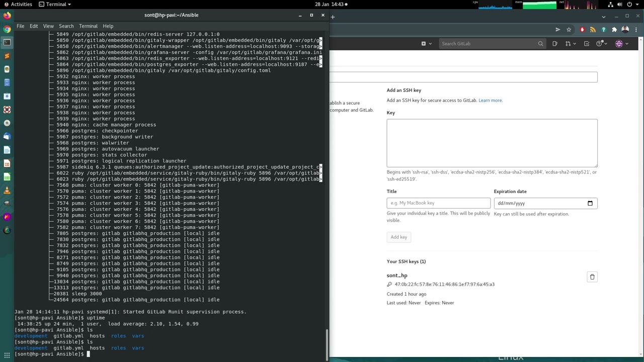Click the SSH key fingerprint text
Image resolution: width=644 pixels, height=362 pixels.
click(444, 285)
